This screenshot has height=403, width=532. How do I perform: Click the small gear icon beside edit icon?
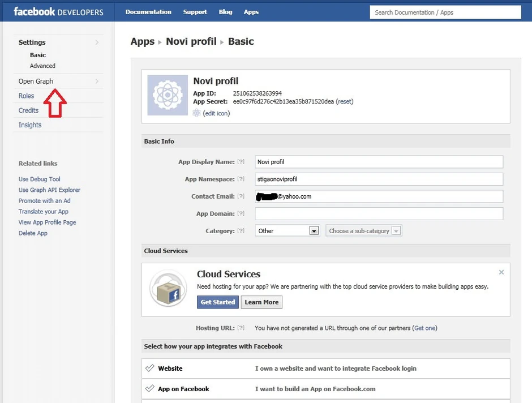196,113
